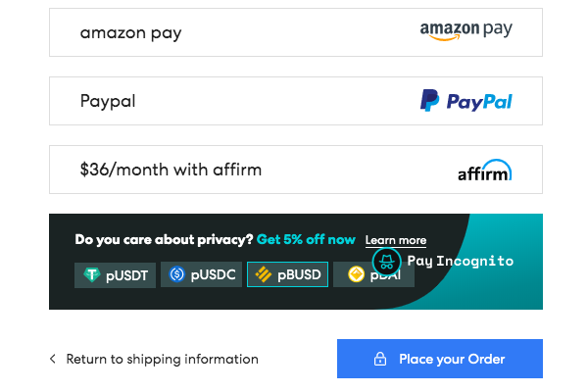Click the Pay Incognito label
588x392 pixels.
click(x=460, y=262)
